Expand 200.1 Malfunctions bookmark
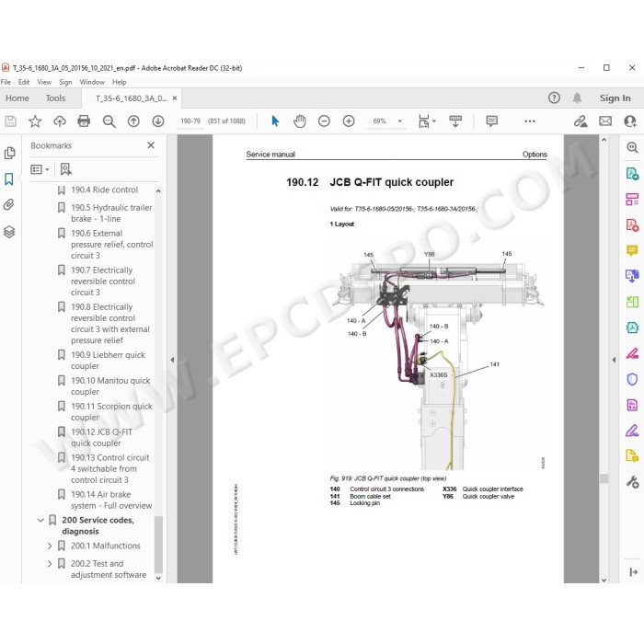This screenshot has height=644, width=644. click(50, 546)
